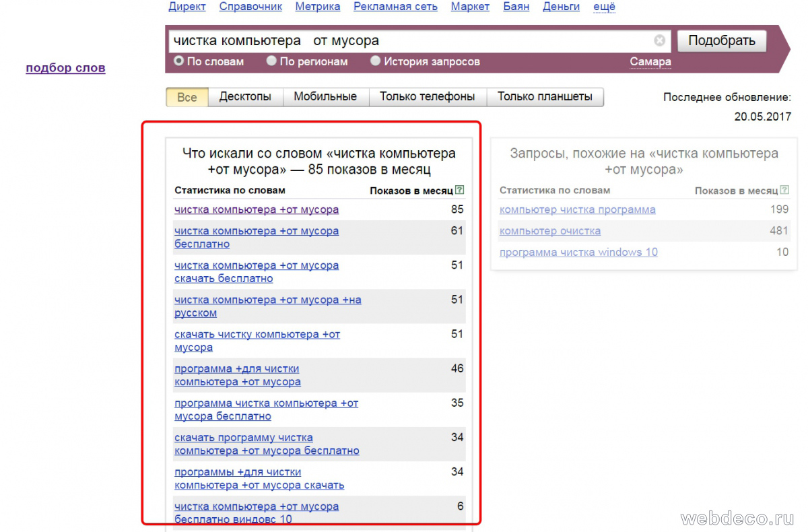
Task: Open the 'ещё' menu in top navigation
Action: (x=604, y=7)
